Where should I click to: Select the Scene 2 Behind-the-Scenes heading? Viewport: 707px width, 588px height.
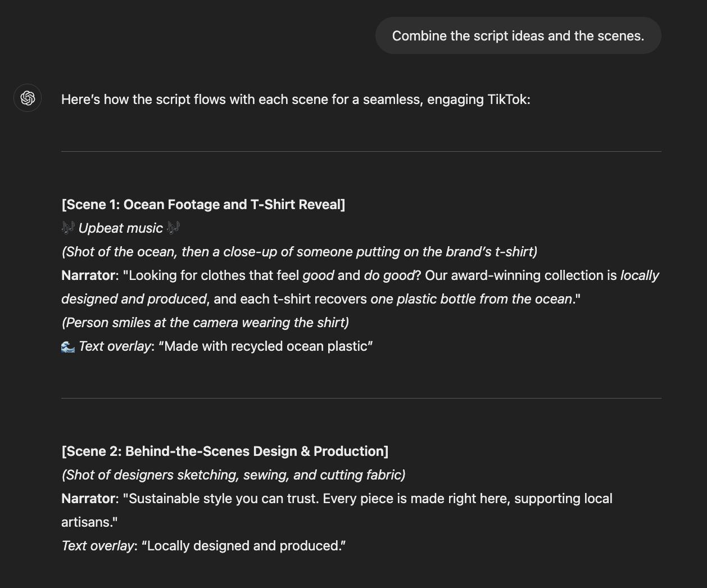pyautogui.click(x=225, y=451)
